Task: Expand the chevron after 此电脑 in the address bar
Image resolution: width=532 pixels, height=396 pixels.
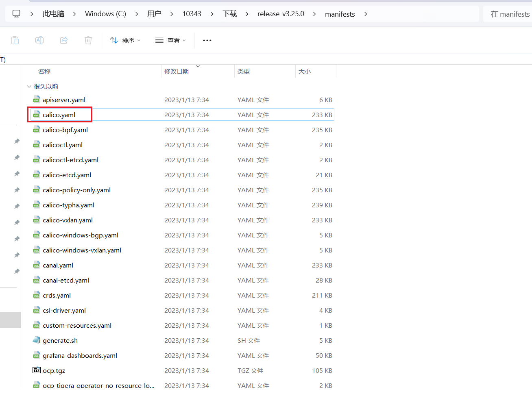Action: pos(74,14)
